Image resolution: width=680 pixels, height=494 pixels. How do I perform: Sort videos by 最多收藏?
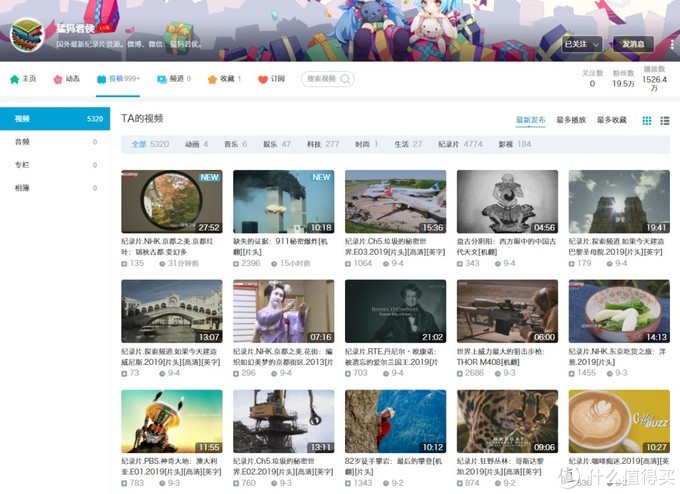click(611, 120)
